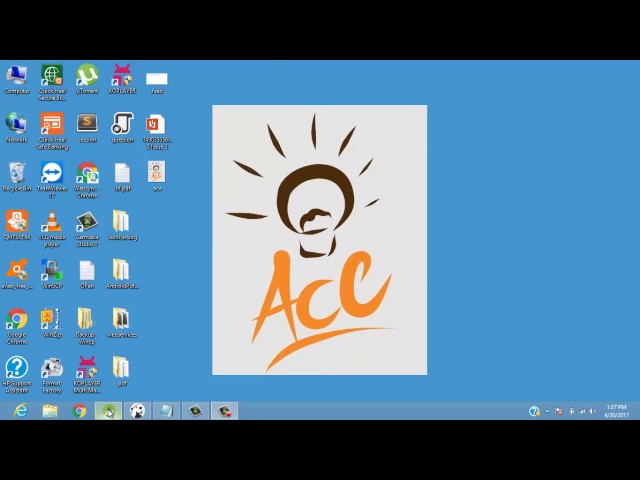The height and width of the screenshot is (480, 640).
Task: Switch to the Camtasia recorder taskbar button with red dot
Action: point(224,411)
